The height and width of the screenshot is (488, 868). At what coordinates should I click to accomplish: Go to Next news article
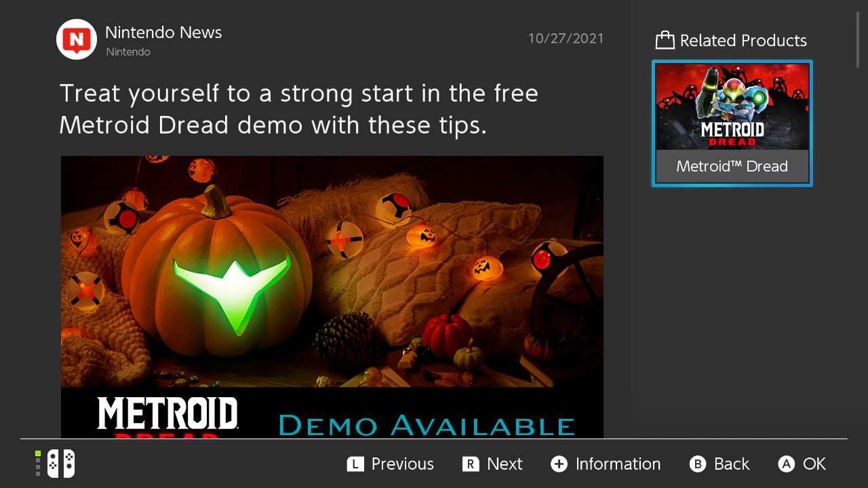click(505, 464)
